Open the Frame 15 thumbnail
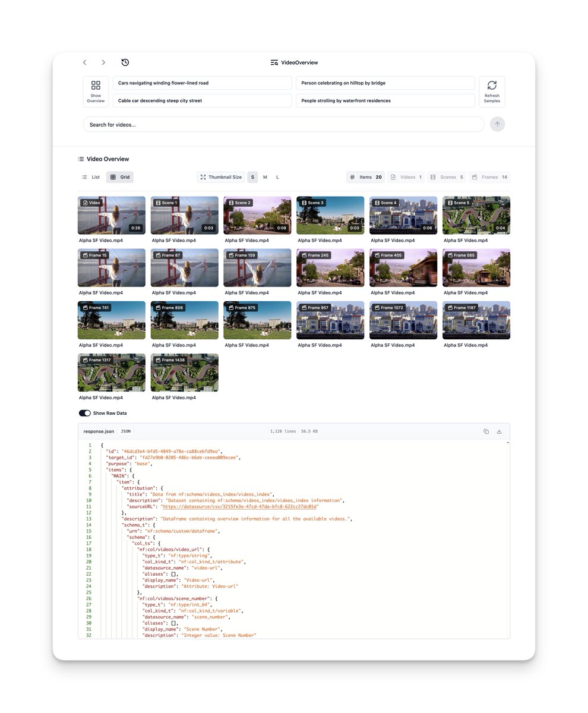588x713 pixels. pyautogui.click(x=112, y=268)
